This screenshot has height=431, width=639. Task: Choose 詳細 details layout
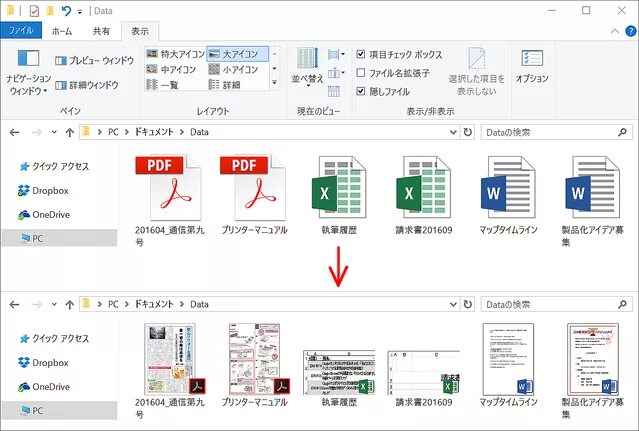pyautogui.click(x=224, y=85)
